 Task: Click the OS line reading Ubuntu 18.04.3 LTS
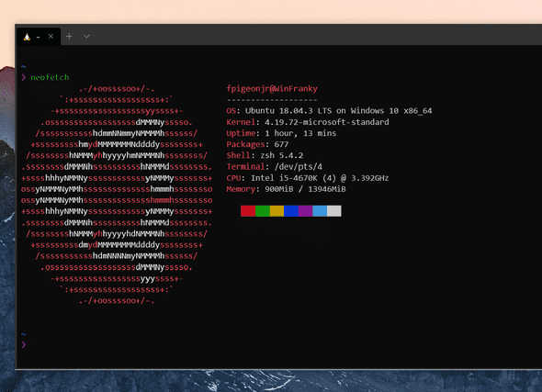coord(329,111)
